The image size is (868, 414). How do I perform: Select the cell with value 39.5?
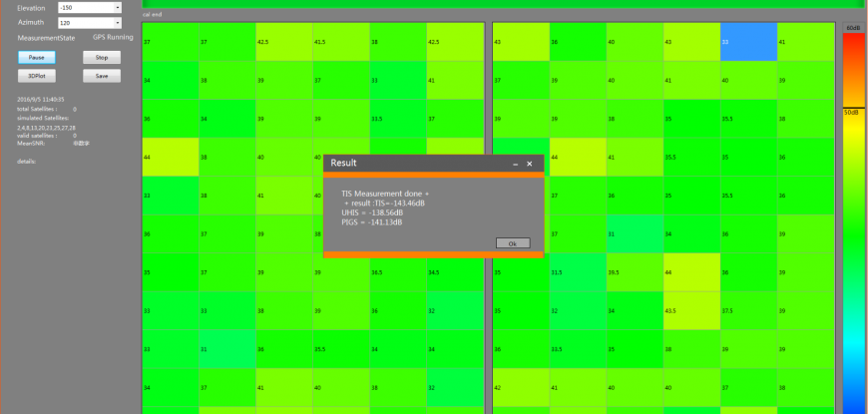(635, 272)
